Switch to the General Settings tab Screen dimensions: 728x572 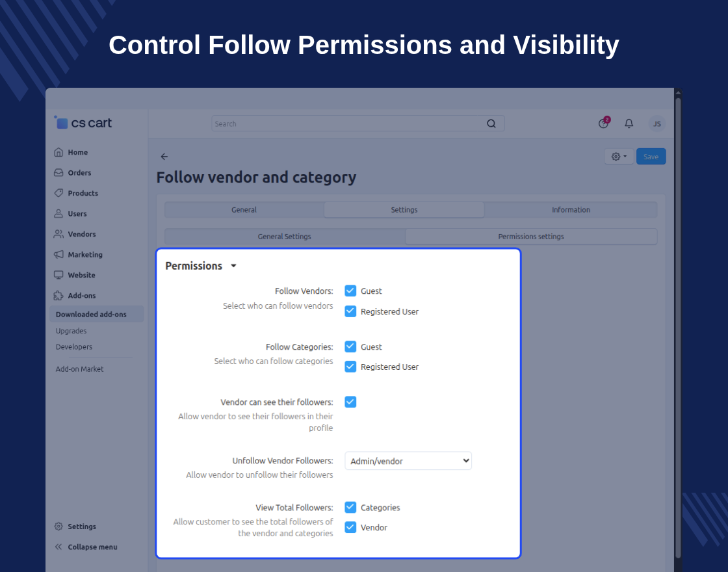point(285,237)
